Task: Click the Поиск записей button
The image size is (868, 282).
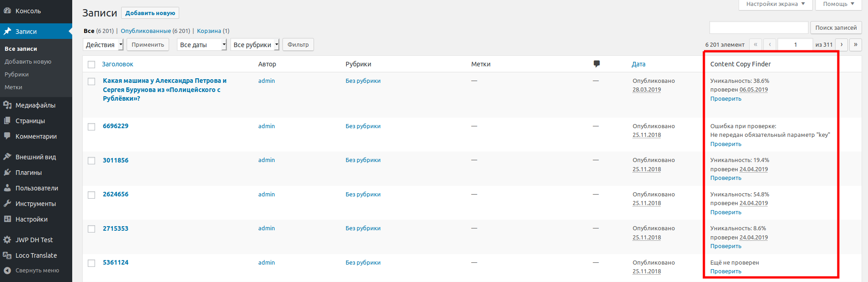Action: 836,27
